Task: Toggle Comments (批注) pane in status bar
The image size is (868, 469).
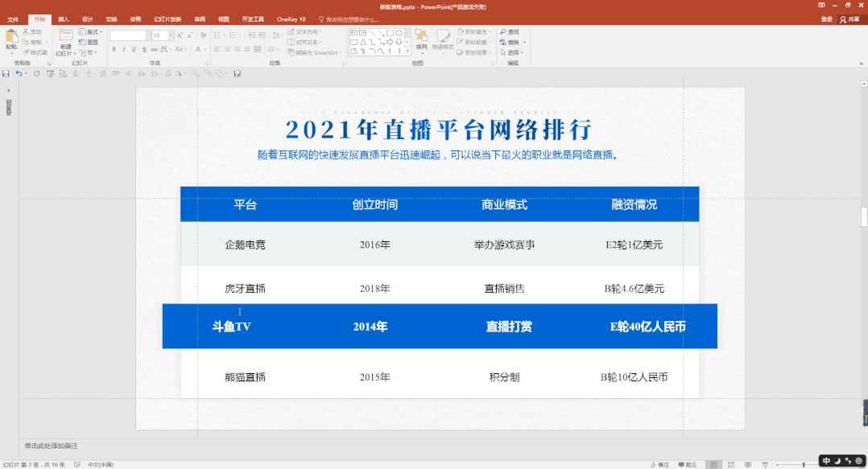Action: [688, 465]
